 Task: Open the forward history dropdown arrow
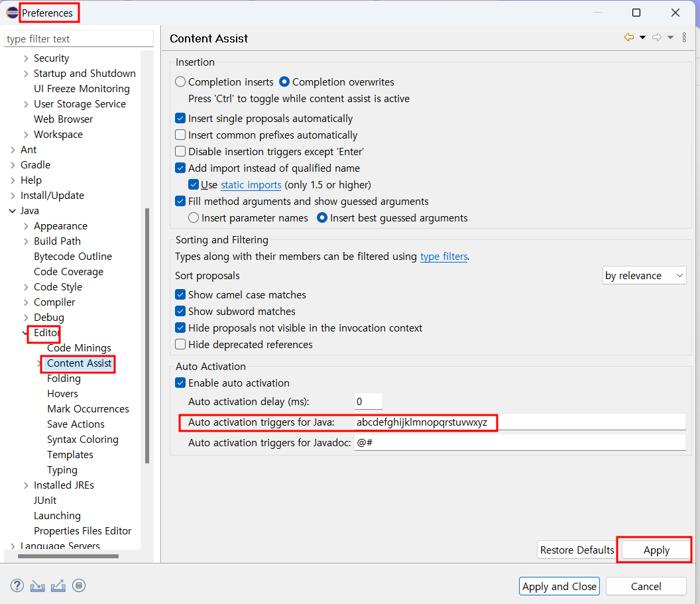tap(670, 38)
